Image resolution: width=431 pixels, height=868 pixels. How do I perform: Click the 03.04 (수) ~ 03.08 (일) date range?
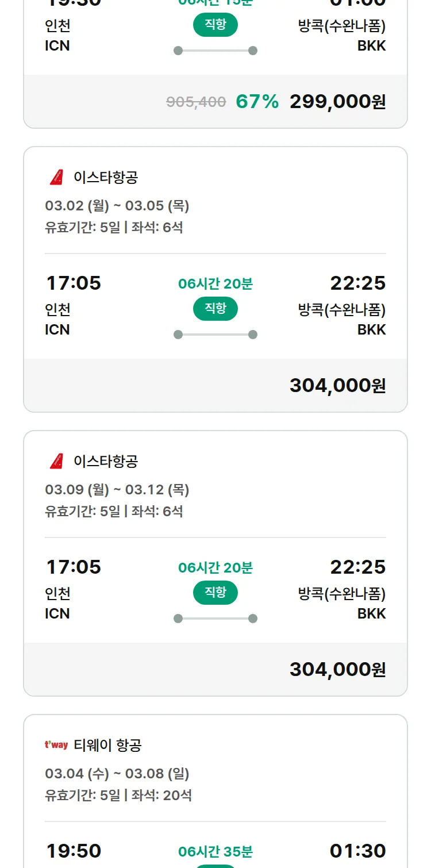[x=117, y=774]
